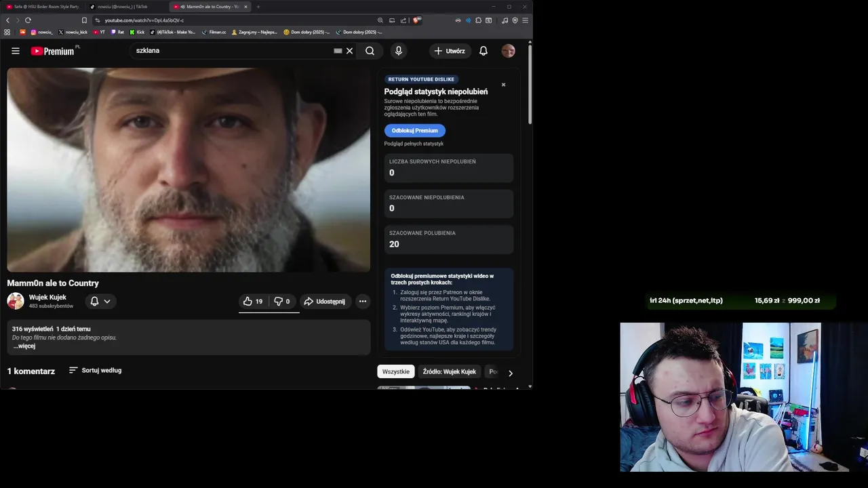Start voice search with the microphone icon

pyautogui.click(x=399, y=51)
